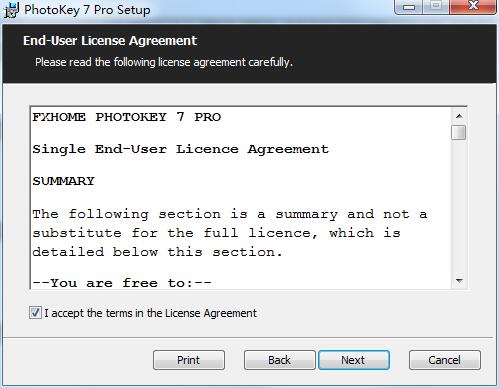499x388 pixels.
Task: Click the "End-User License Agreement" header banner
Action: pos(249,53)
